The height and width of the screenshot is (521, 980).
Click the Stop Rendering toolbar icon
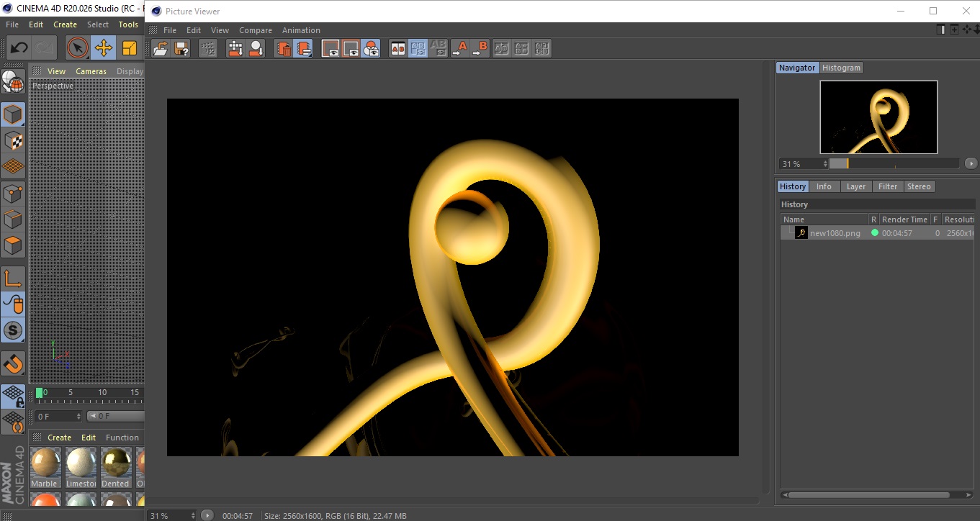[208, 49]
